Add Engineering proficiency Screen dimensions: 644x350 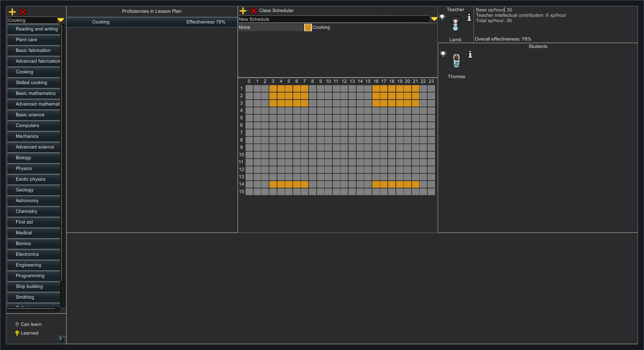coord(34,265)
